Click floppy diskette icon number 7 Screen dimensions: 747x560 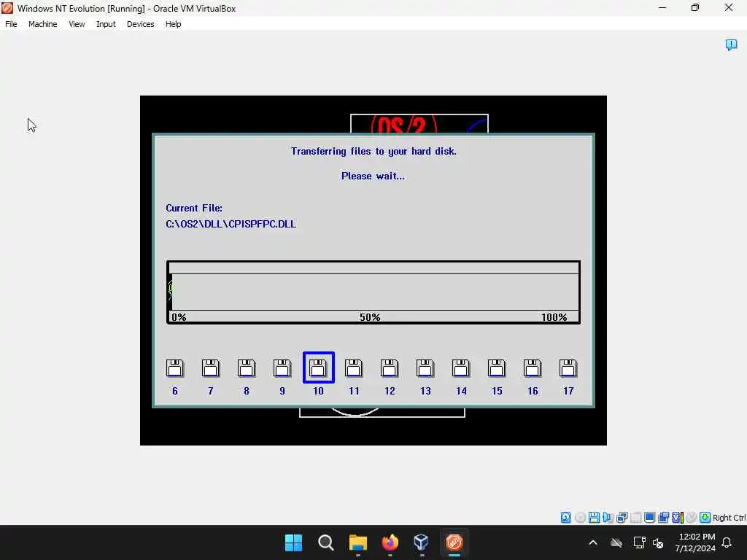(x=211, y=368)
